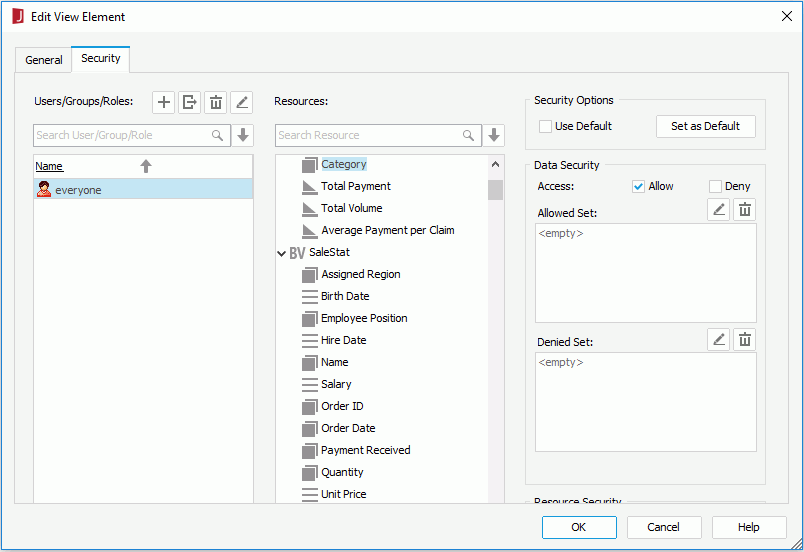Click the resources list scroll-up arrow

pos(495,165)
